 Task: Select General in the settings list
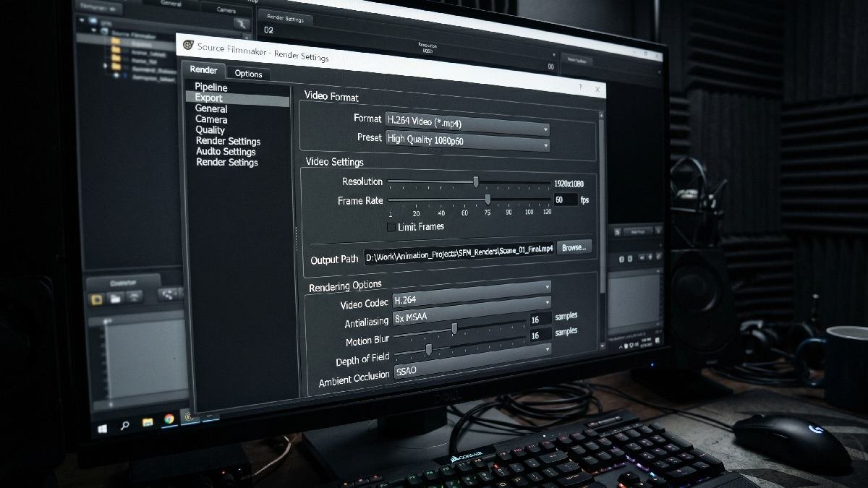coord(211,108)
